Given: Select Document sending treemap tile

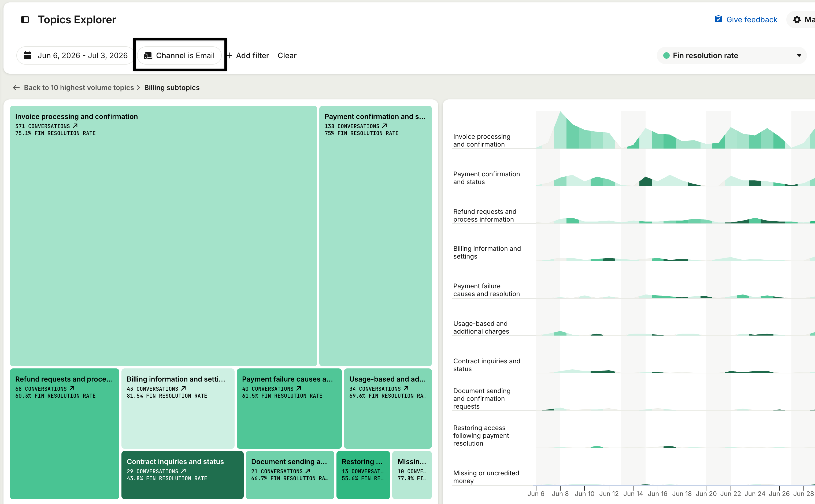Looking at the screenshot, I should (290, 475).
